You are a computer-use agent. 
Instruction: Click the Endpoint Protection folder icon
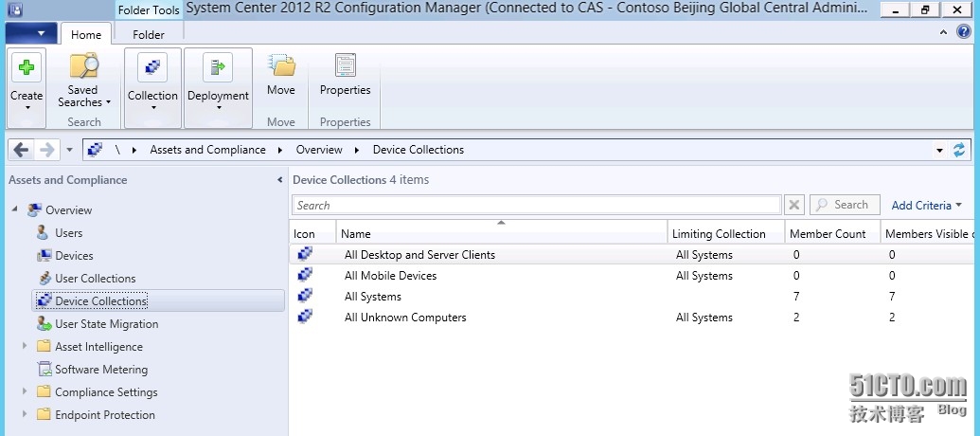(44, 414)
